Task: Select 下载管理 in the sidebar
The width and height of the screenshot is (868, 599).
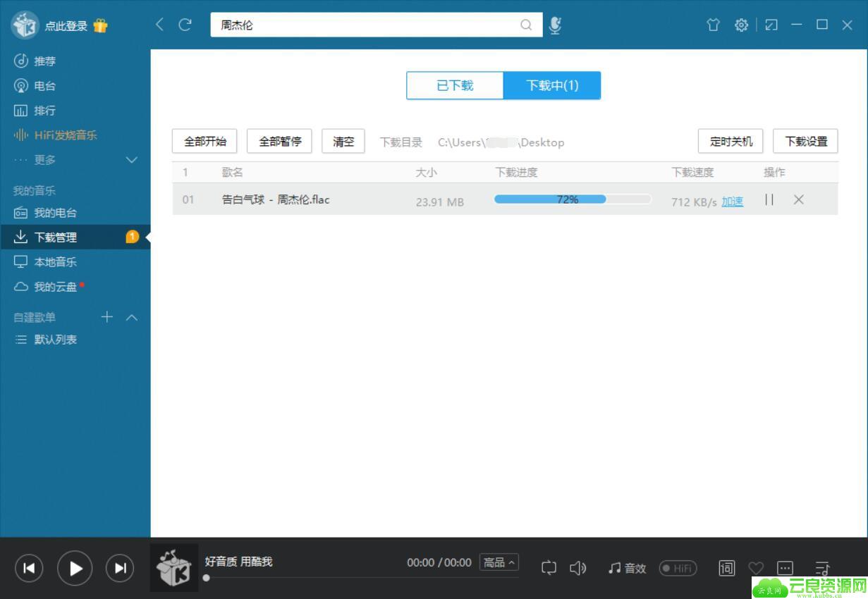Action: click(75, 237)
